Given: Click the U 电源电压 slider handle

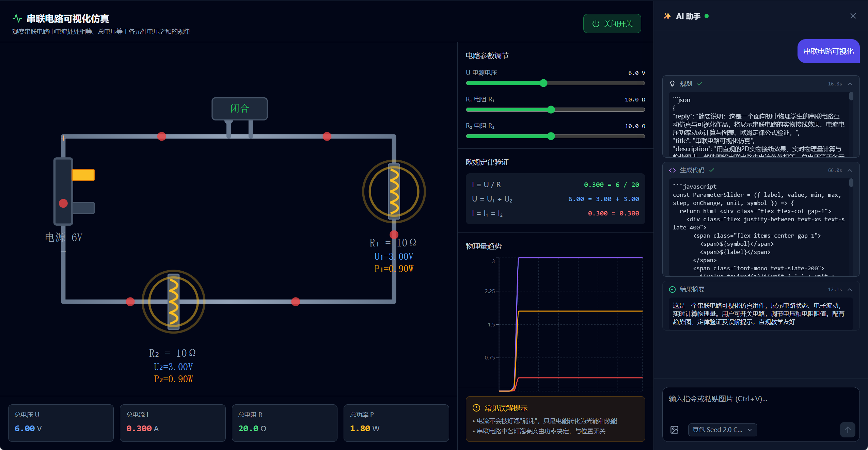Looking at the screenshot, I should (x=543, y=83).
